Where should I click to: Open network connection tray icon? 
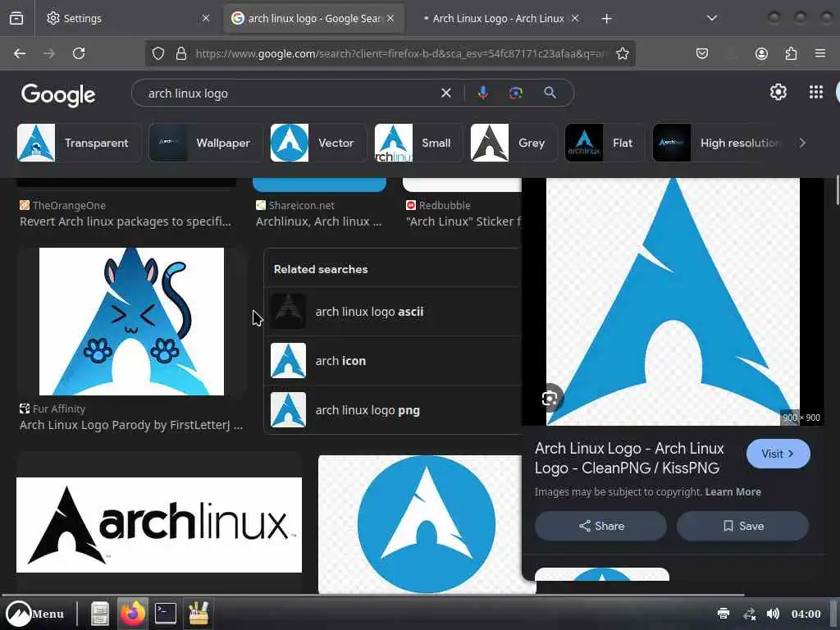(750, 614)
